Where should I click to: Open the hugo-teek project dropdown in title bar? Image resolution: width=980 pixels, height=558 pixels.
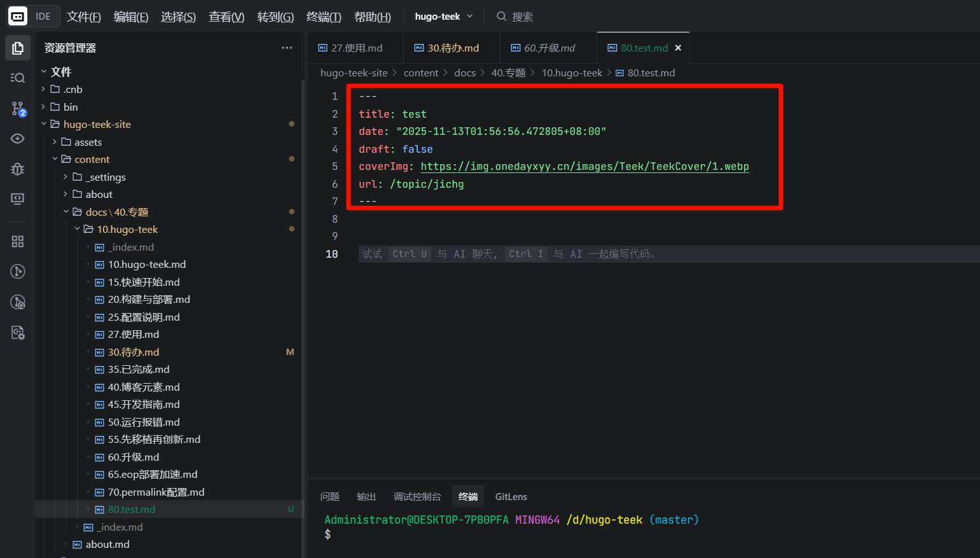(443, 17)
